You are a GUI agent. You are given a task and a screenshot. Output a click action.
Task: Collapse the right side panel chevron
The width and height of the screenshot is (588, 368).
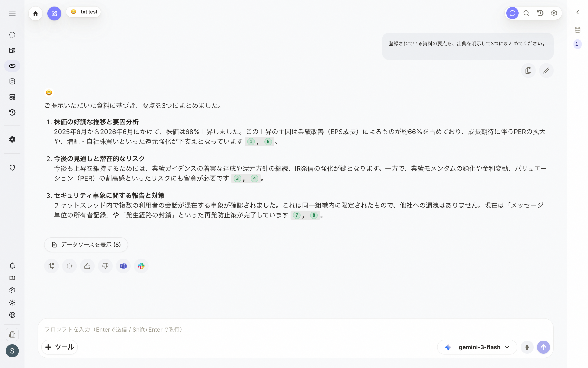[x=578, y=12]
